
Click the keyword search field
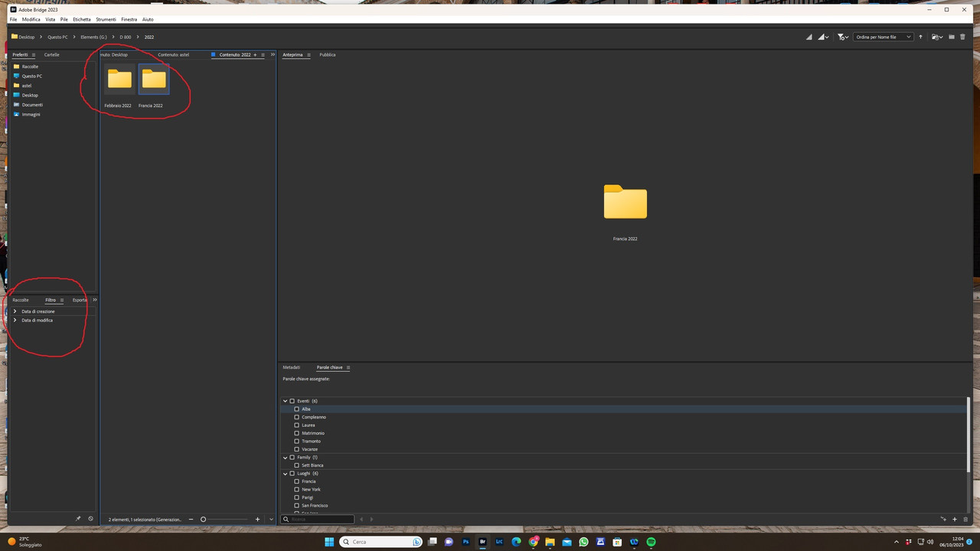pyautogui.click(x=317, y=519)
